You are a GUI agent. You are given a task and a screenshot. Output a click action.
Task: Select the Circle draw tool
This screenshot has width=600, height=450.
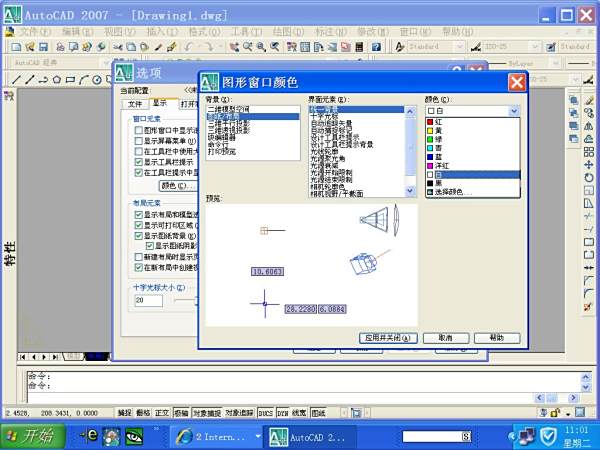(97, 80)
